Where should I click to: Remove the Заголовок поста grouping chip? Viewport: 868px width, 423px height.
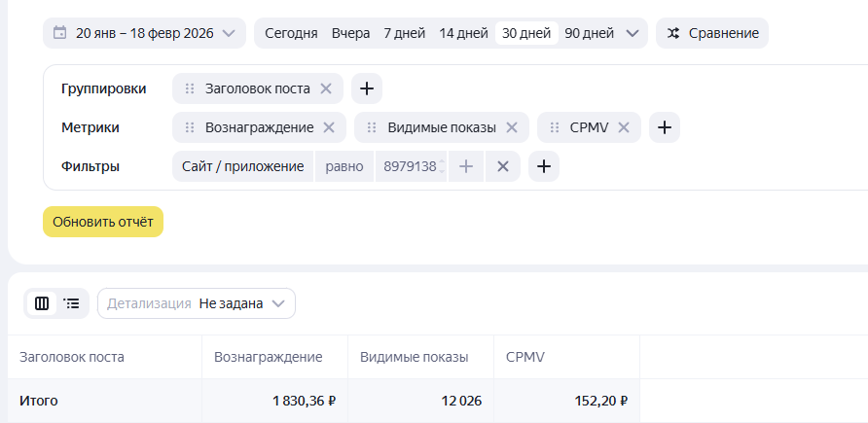[x=326, y=88]
